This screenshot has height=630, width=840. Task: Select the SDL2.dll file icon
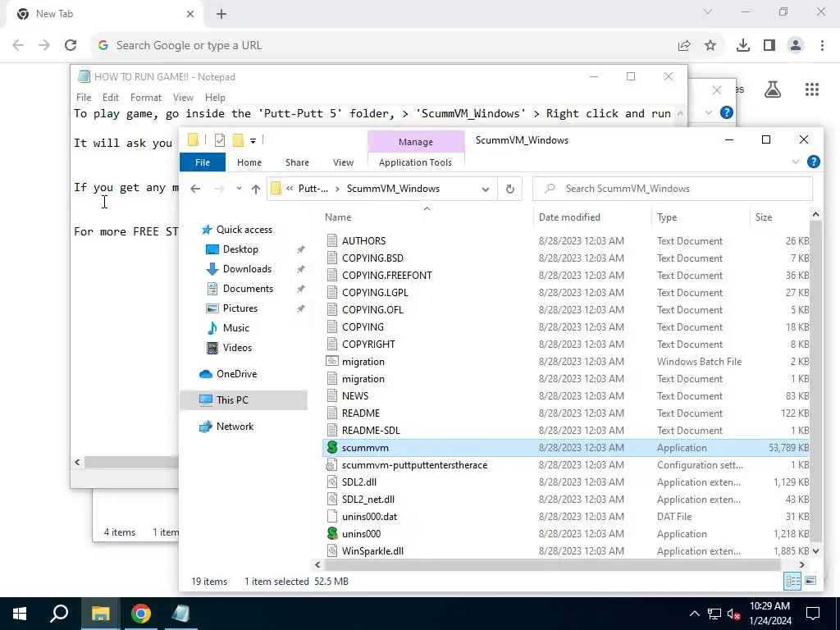coord(332,482)
